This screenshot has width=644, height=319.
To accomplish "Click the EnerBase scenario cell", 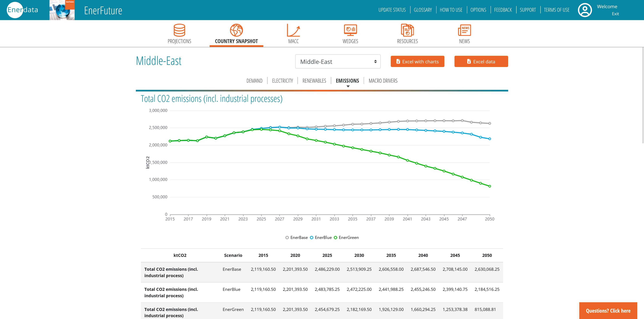I will click(x=232, y=269).
